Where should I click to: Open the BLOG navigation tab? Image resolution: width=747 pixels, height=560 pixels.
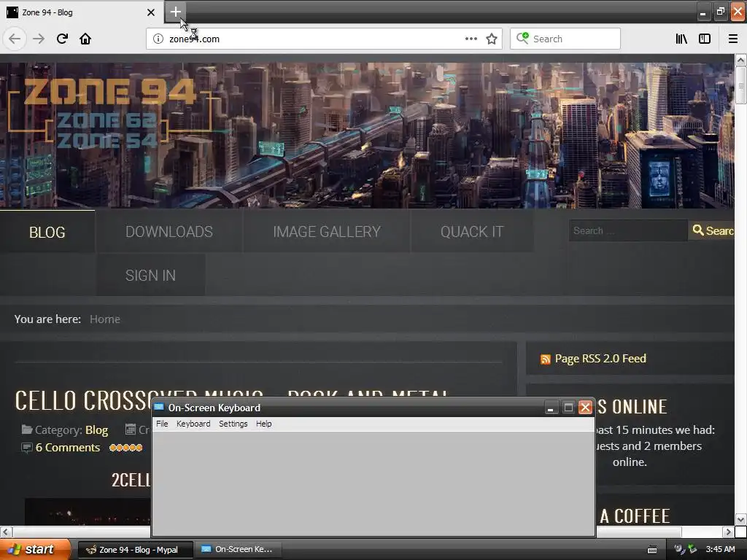(x=47, y=232)
